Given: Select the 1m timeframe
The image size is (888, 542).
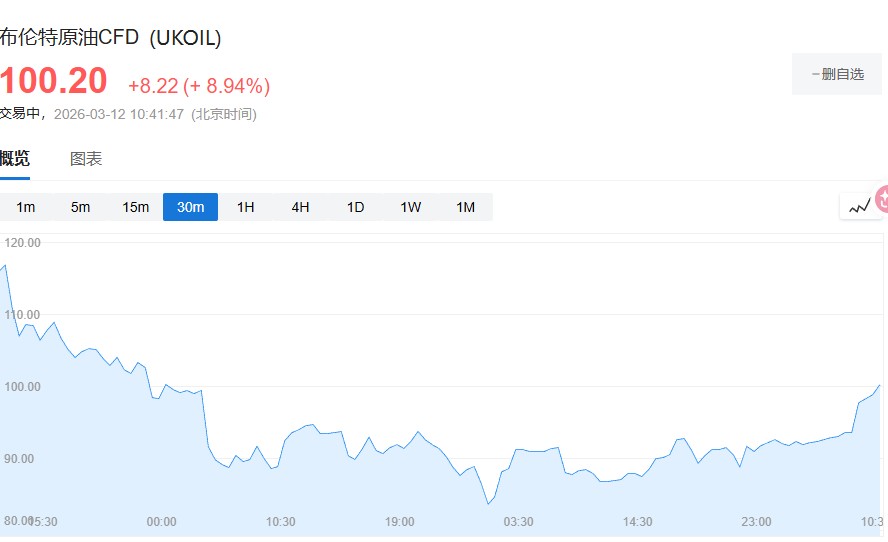Looking at the screenshot, I should (26, 207).
